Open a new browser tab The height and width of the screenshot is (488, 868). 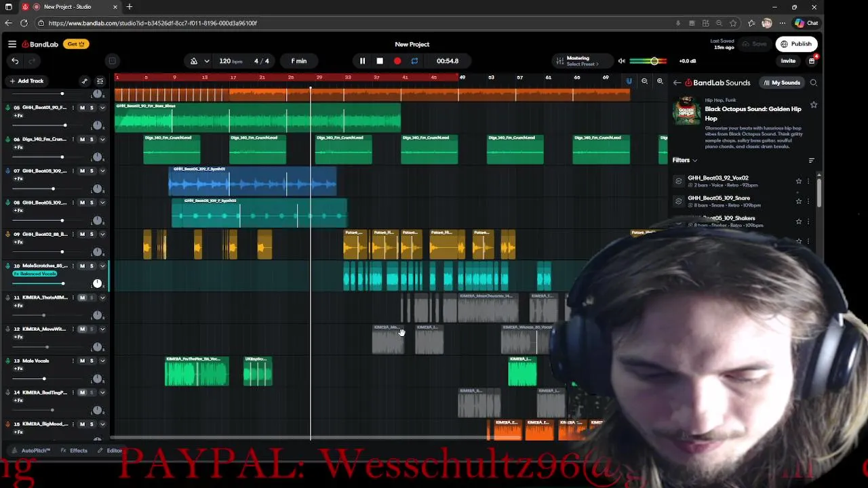(129, 7)
